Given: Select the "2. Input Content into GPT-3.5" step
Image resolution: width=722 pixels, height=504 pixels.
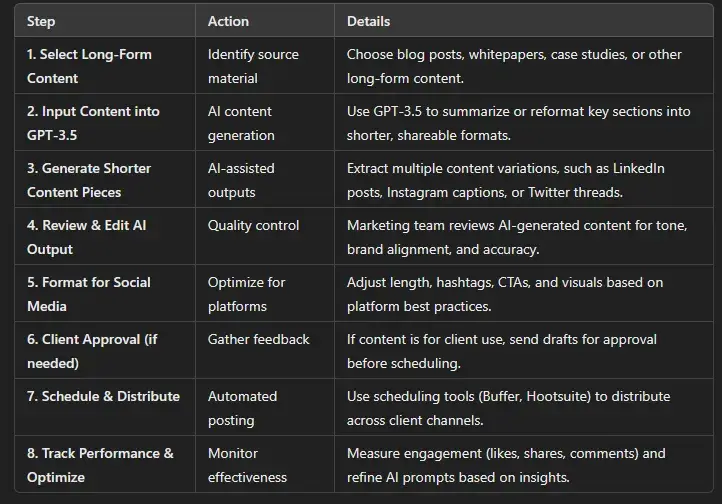Looking at the screenshot, I should (93, 123).
